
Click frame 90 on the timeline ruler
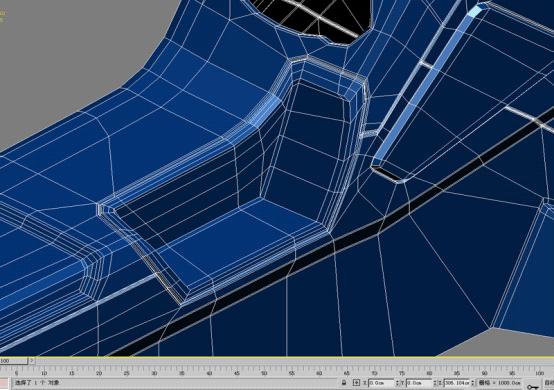click(x=484, y=373)
